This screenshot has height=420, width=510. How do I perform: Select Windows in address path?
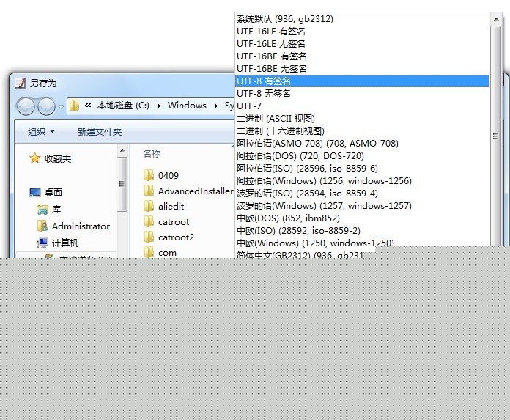(x=187, y=106)
